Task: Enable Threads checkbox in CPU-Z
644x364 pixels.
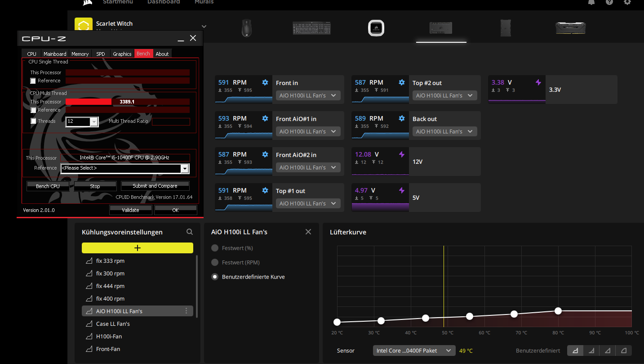Action: 33,121
